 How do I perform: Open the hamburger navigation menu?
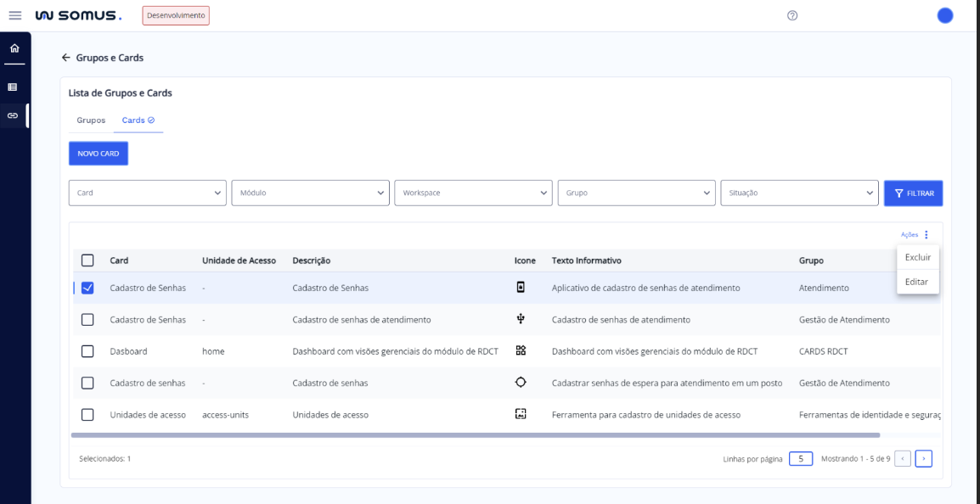(x=14, y=14)
